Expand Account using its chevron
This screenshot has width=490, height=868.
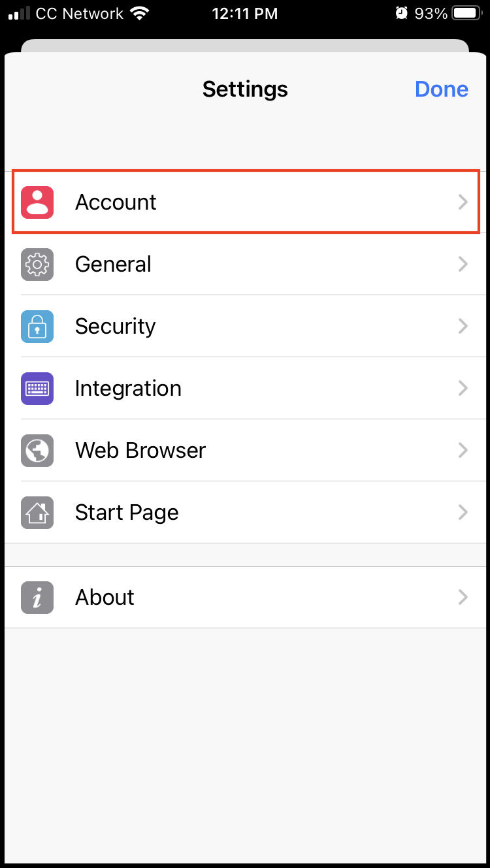(x=463, y=202)
